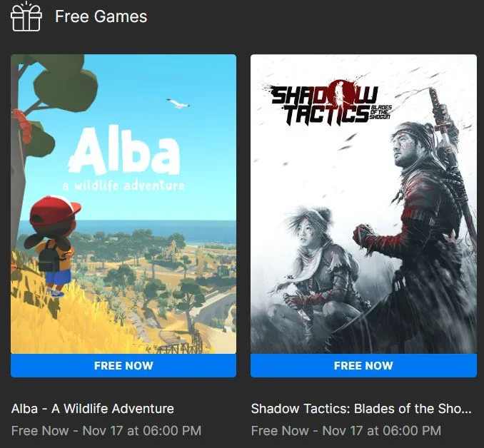Click the 'a wildlife adventure' subtitle on the cover
Screen dimensions: 484x448
coord(123,185)
